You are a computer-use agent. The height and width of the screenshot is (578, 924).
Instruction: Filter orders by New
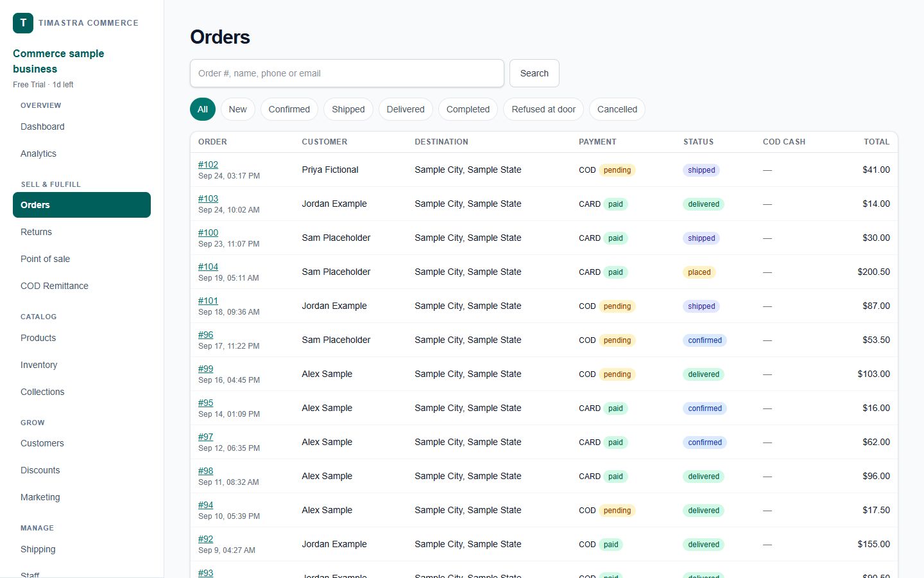click(x=238, y=109)
